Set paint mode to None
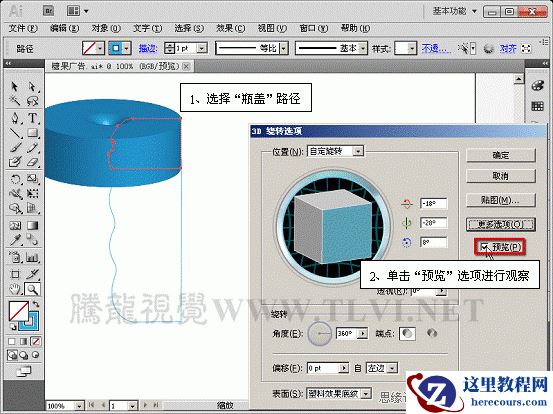 pyautogui.click(x=35, y=341)
